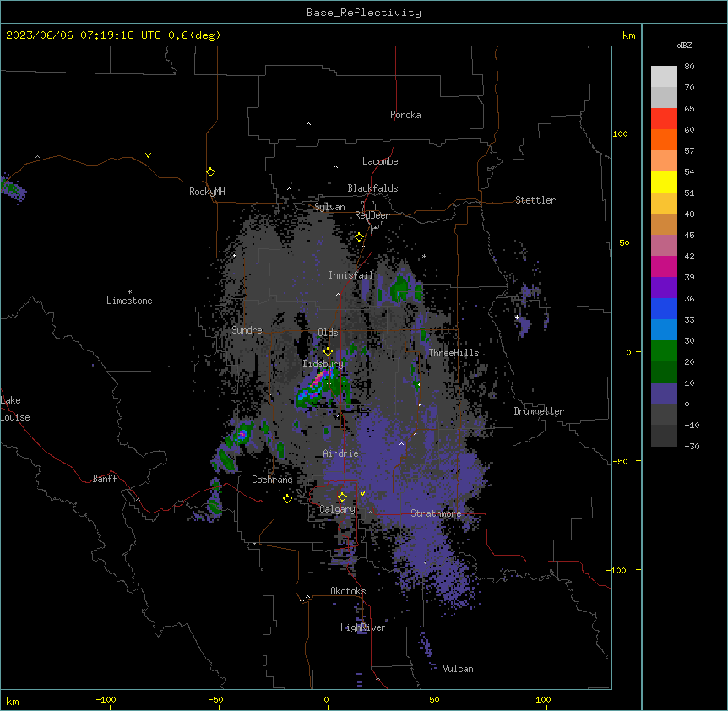Viewport: 728px width, 711px height.
Task: Click the asterisk marker above Limestone
Action: coord(129,292)
